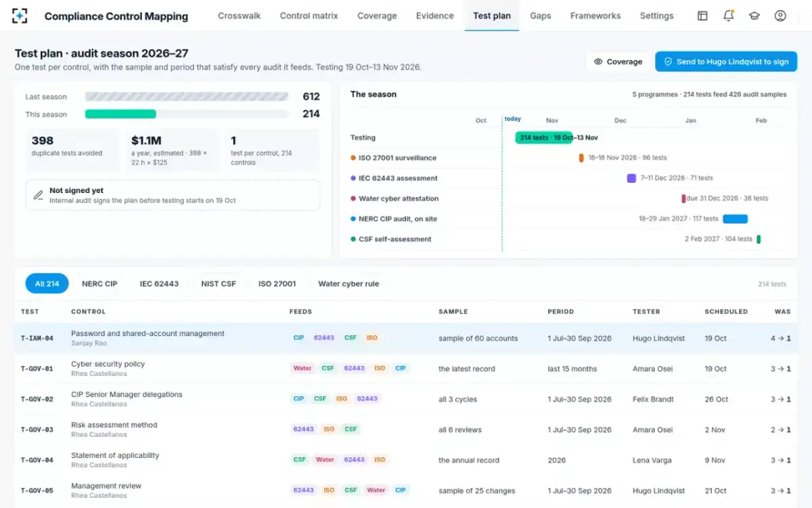This screenshot has width=812, height=508.
Task: Click the orange ISO 27001 surveillance marker
Action: point(581,158)
